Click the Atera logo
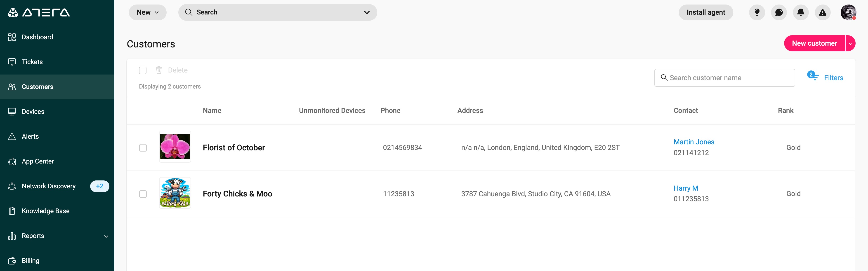 coord(39,12)
